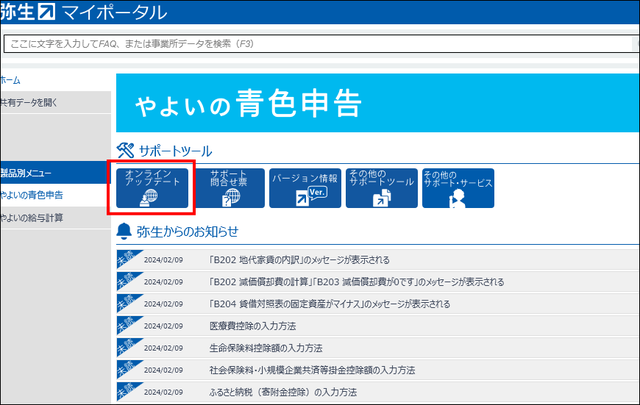
Task: Click the やよいの青色申告 banner
Action: point(378,103)
